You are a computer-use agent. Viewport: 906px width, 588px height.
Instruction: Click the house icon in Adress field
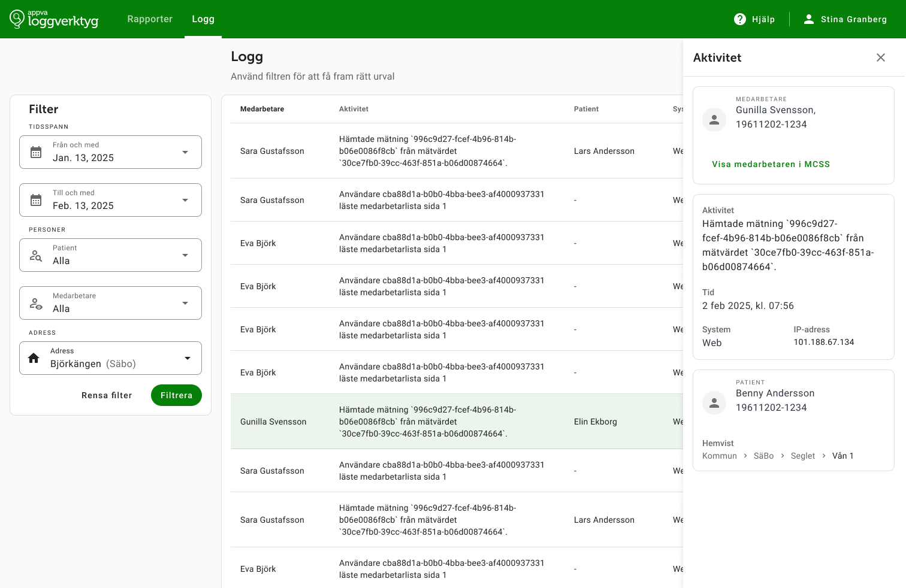(x=34, y=358)
